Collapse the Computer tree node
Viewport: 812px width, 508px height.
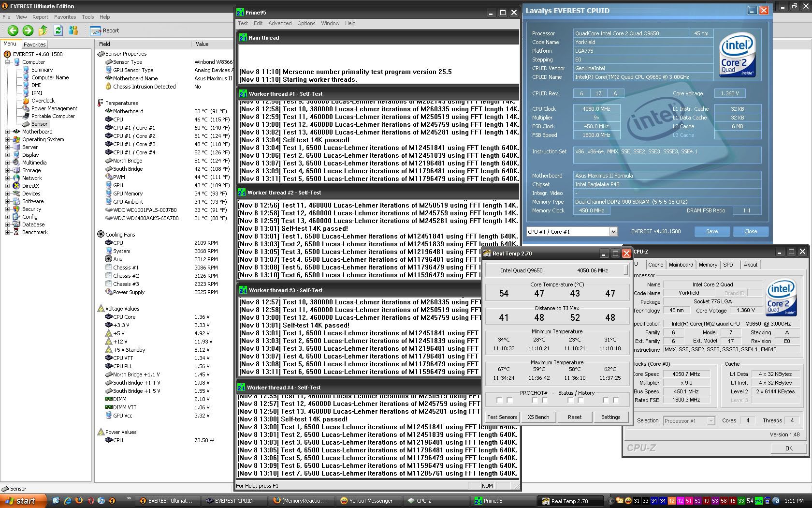tap(8, 62)
